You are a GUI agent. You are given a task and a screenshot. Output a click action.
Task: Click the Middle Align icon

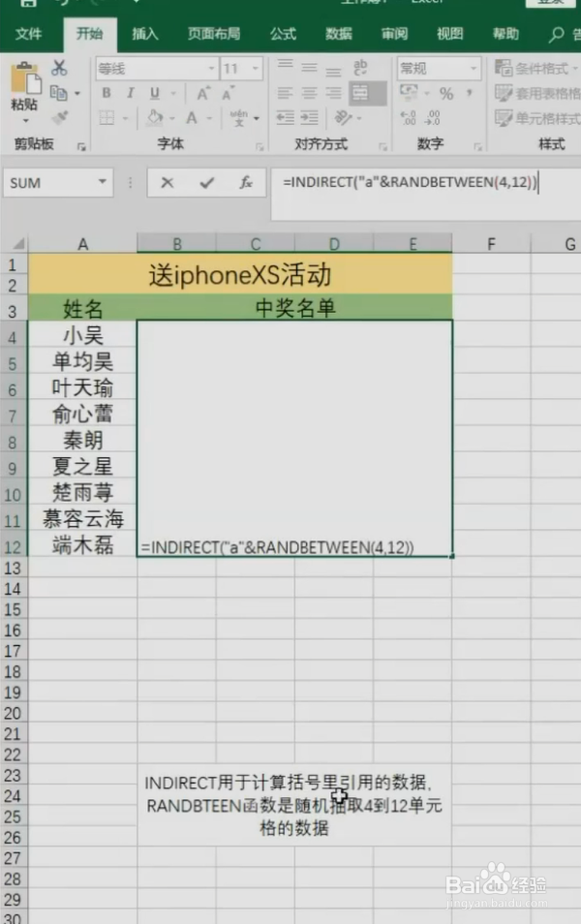(309, 68)
